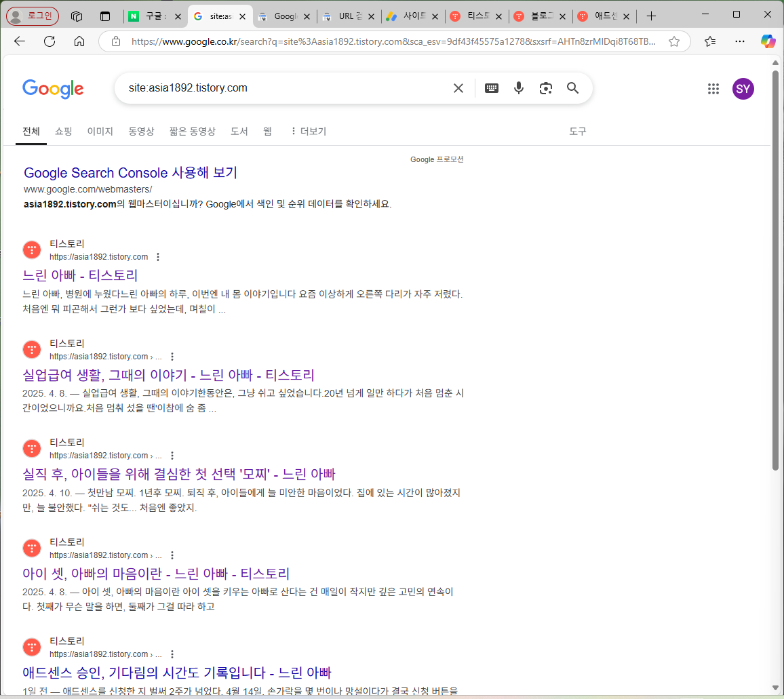Open the 느린 아빠 - 티스토리 result
This screenshot has height=699, width=784.
coord(80,275)
